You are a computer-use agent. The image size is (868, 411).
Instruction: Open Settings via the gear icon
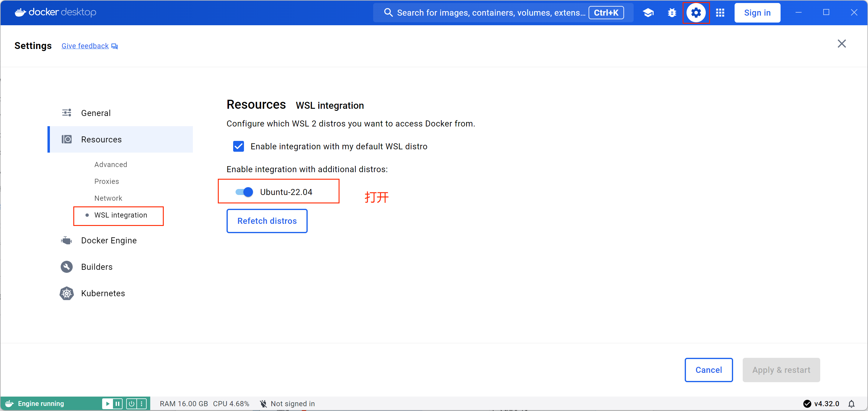pyautogui.click(x=696, y=13)
